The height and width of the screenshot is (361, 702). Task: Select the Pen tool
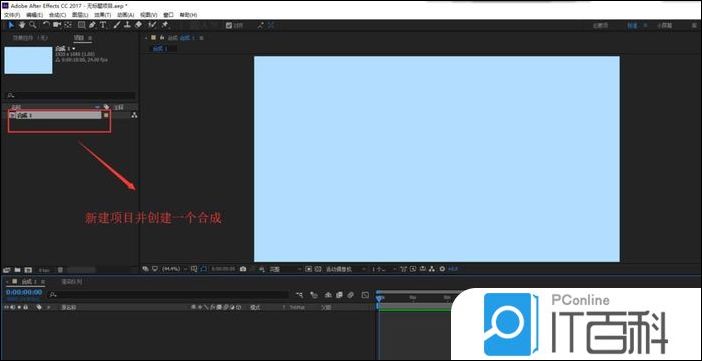[x=92, y=25]
